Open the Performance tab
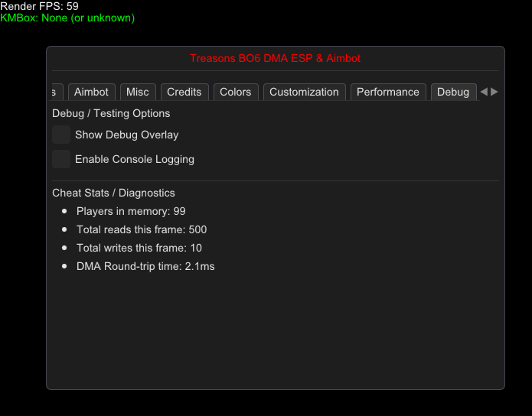 tap(388, 92)
